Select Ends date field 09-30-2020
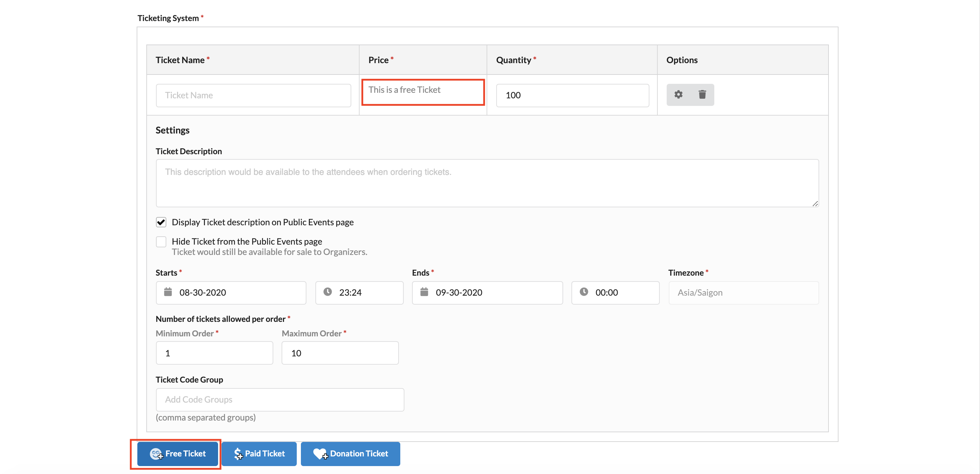Viewport: 980px width, 474px height. pyautogui.click(x=487, y=293)
